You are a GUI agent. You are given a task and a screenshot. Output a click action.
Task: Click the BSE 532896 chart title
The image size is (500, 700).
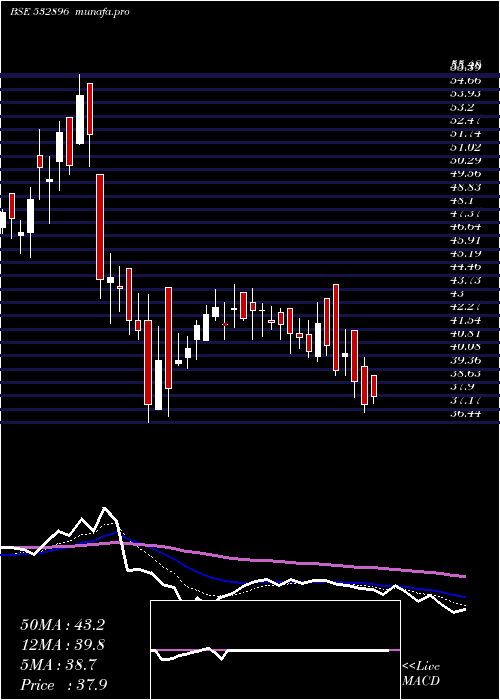coord(39,12)
